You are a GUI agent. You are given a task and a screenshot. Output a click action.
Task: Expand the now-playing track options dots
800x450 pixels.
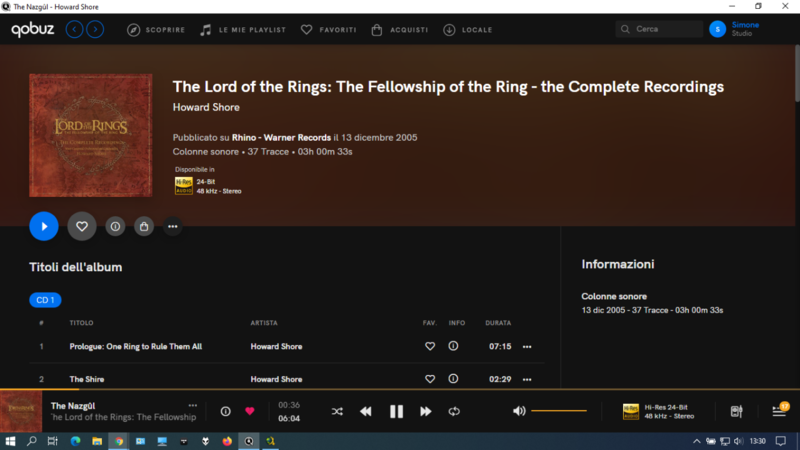pos(193,405)
